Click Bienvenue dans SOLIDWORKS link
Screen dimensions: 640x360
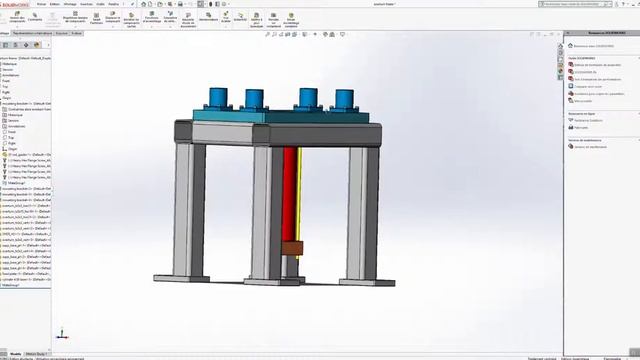594,46
